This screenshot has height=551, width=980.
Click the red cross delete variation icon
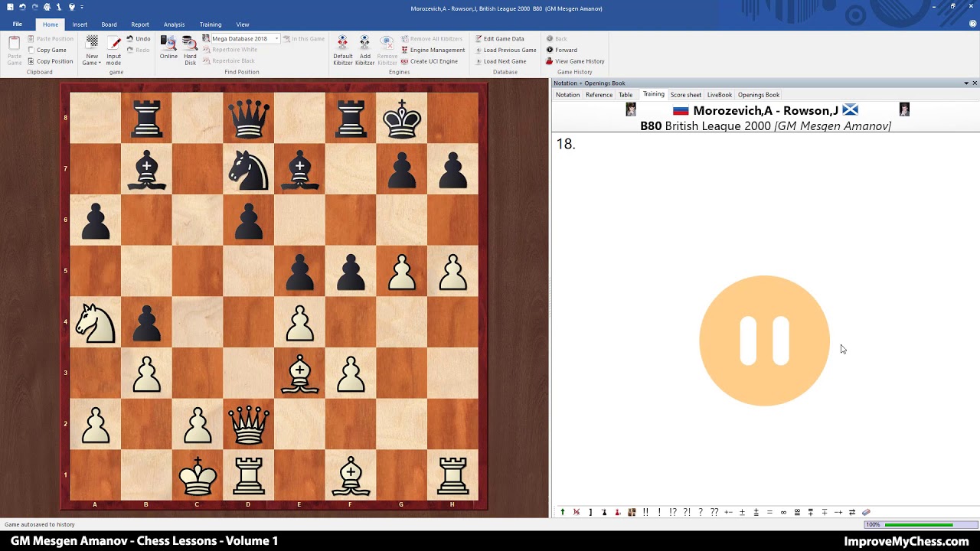pos(577,512)
